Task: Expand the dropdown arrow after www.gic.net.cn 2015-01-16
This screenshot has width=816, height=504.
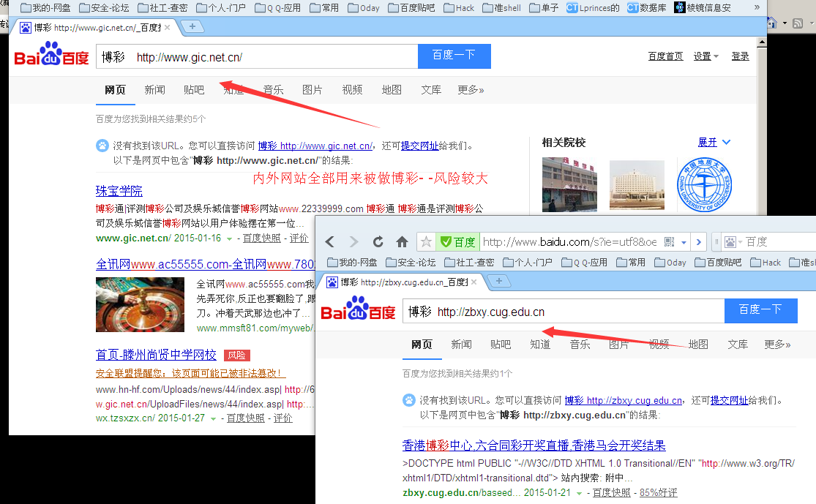Action: (229, 238)
